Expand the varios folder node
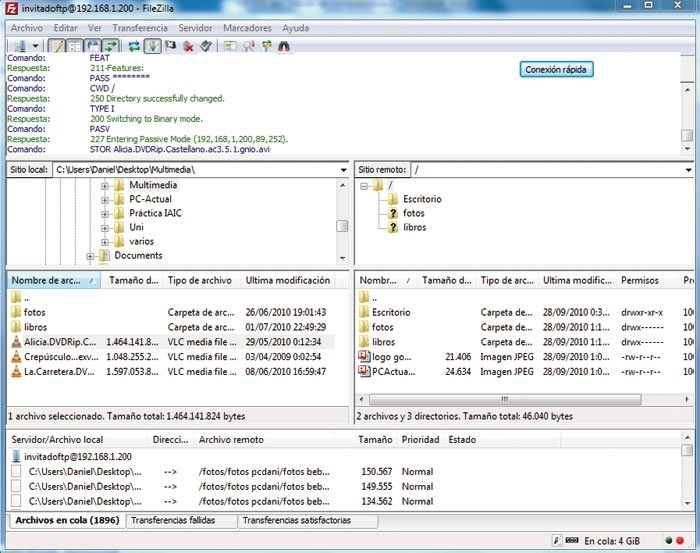Viewport: 700px width, 553px height. [x=104, y=242]
